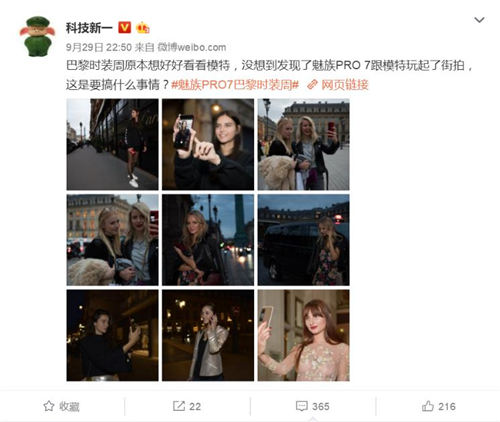Open the 科技新一 username link
Image resolution: width=500 pixels, height=422 pixels.
point(89,28)
